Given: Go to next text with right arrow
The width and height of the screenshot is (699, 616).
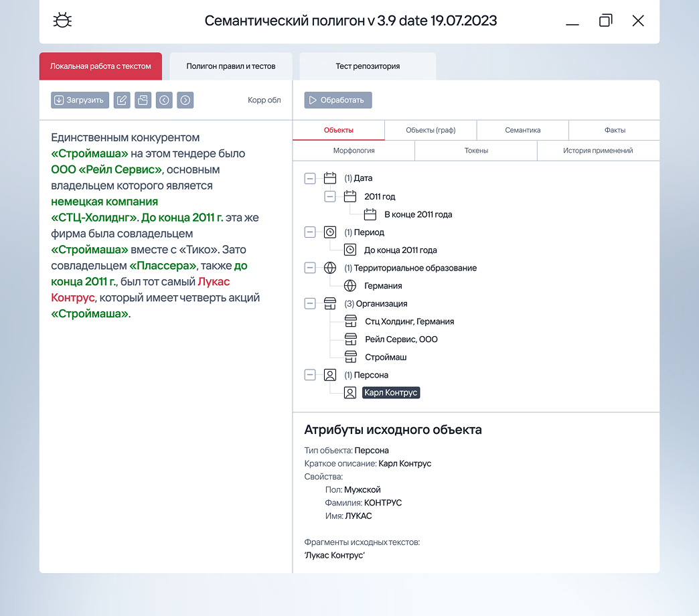Looking at the screenshot, I should click(185, 100).
